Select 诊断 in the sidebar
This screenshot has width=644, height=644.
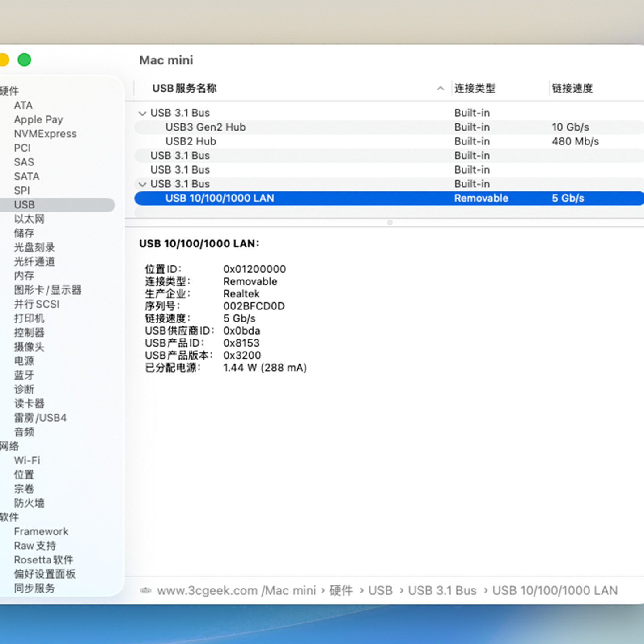[24, 390]
